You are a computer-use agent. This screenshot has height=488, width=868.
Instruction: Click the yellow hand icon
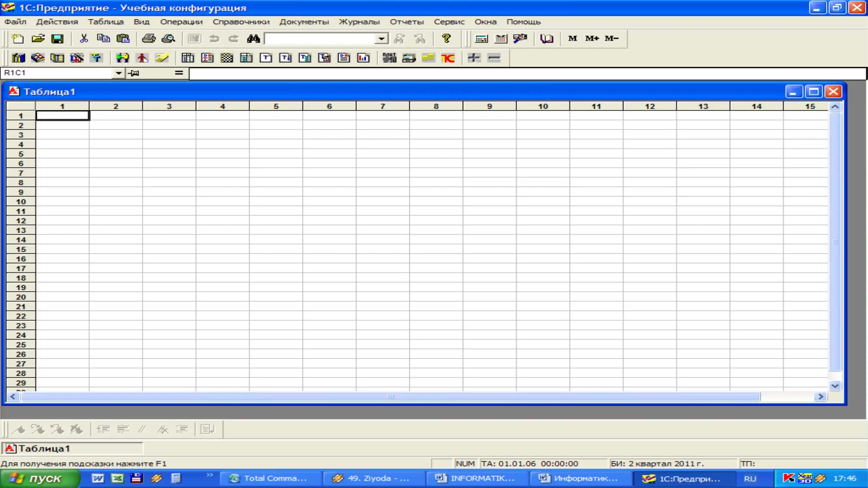coord(162,58)
